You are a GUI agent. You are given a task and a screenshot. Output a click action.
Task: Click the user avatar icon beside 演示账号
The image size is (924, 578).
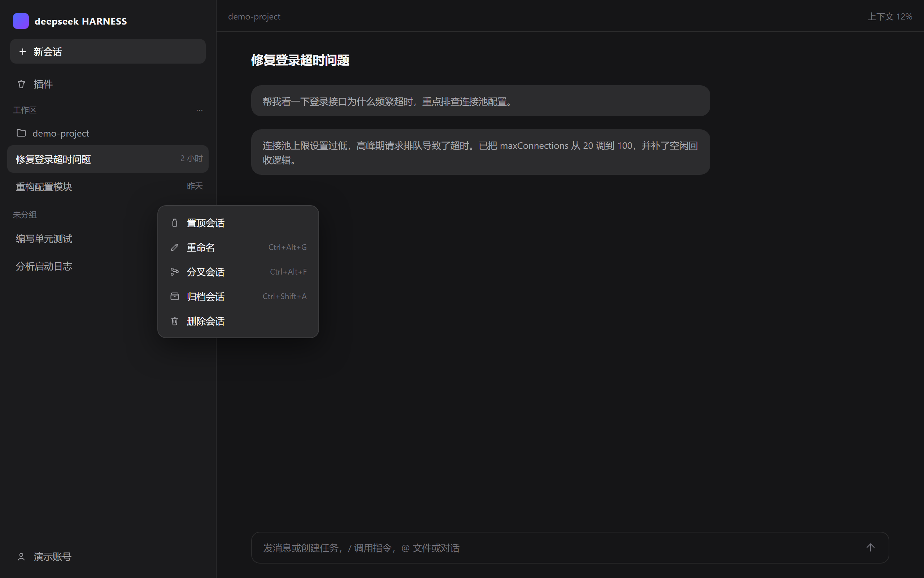(21, 557)
